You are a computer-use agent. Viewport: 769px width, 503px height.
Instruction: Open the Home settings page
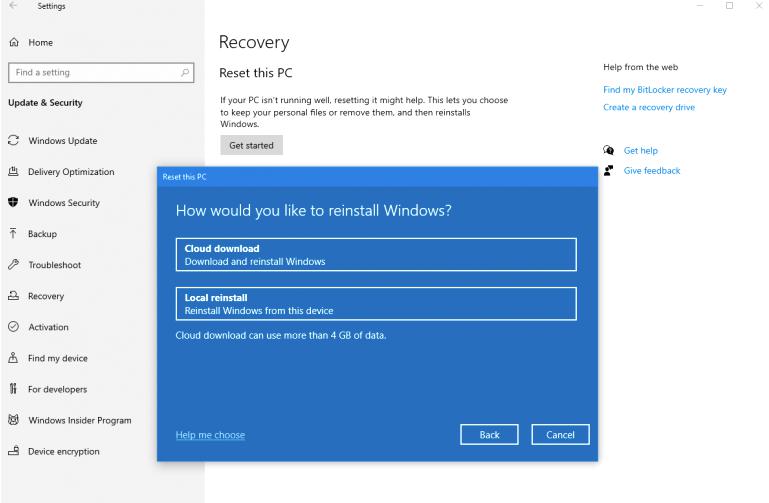(x=41, y=43)
